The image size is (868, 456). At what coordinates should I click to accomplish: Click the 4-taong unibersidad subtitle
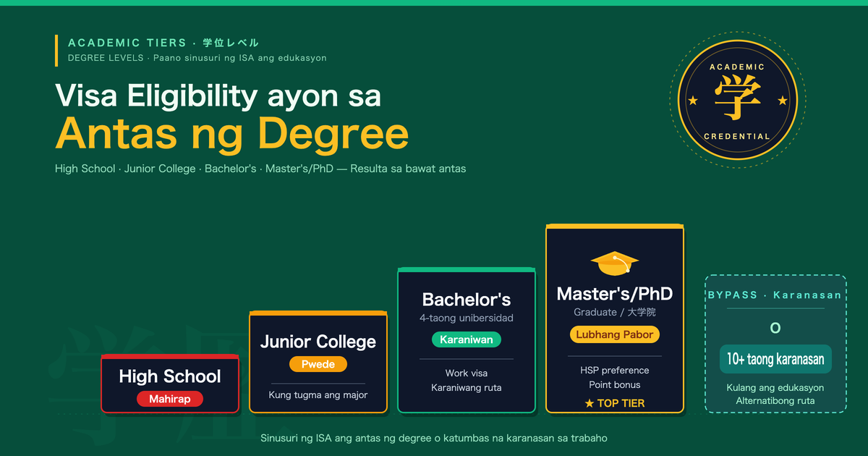[x=467, y=318]
